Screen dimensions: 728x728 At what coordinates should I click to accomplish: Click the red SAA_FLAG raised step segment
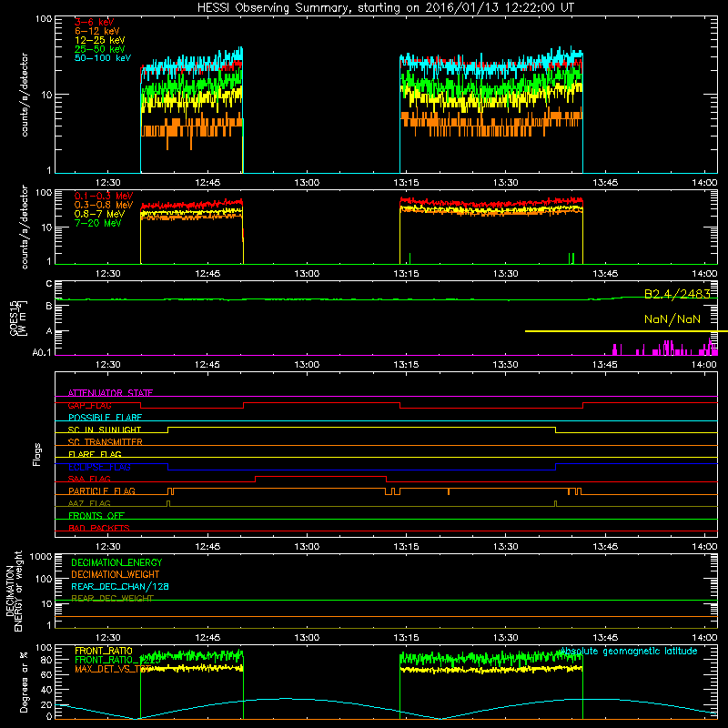[321, 476]
